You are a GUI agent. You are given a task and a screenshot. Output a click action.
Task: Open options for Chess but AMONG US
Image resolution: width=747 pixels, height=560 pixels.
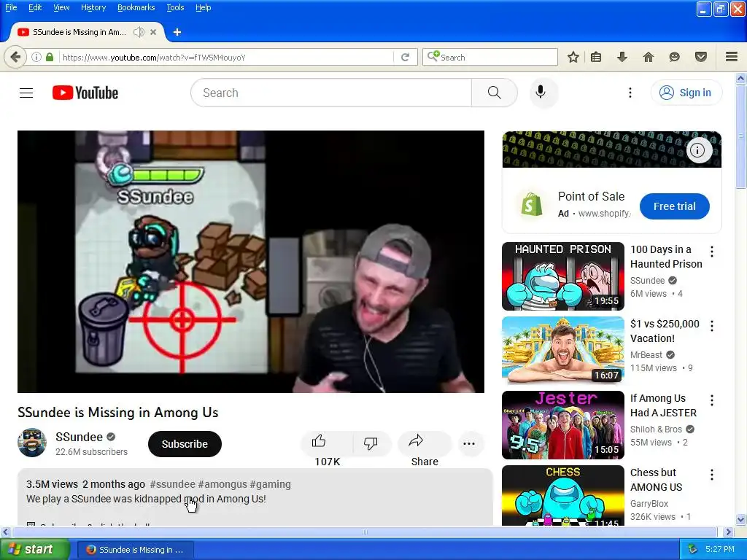tap(712, 474)
